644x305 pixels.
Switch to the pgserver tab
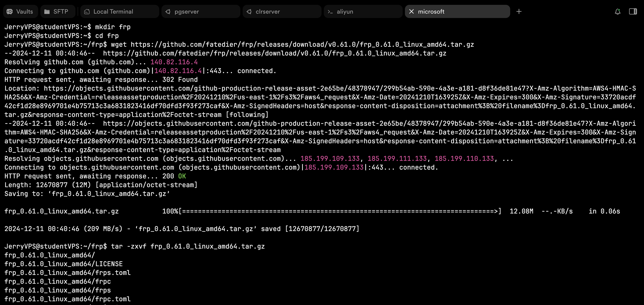201,11
